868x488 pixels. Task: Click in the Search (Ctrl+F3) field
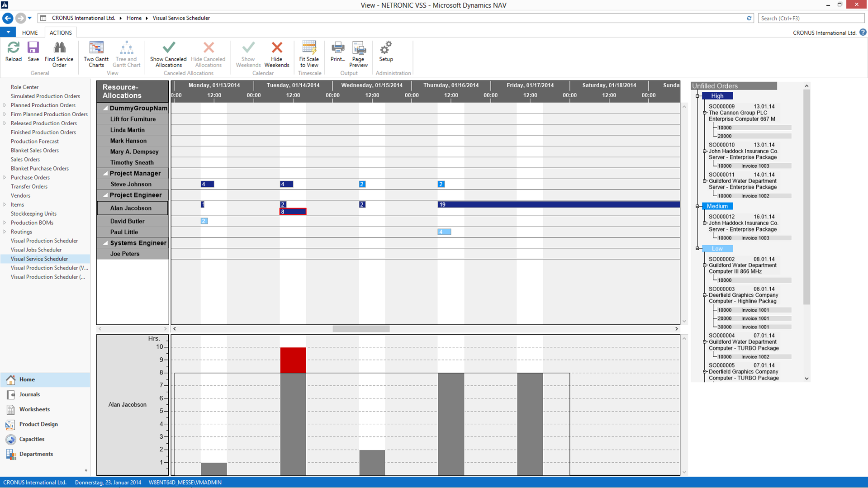[x=811, y=18]
